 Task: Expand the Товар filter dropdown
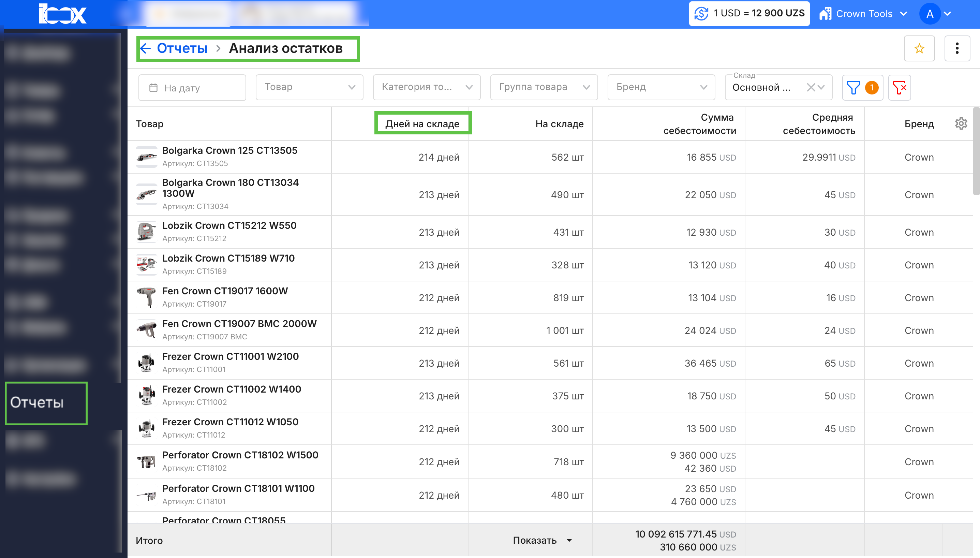[309, 87]
